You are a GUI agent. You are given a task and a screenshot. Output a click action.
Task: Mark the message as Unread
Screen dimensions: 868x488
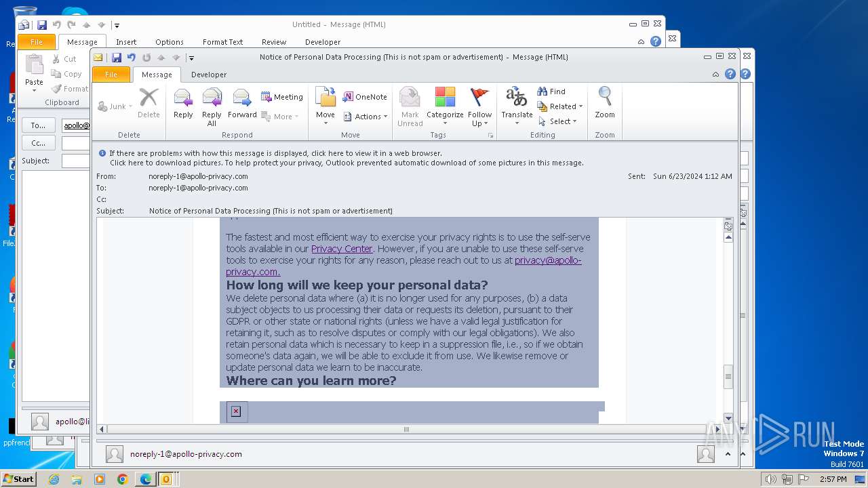410,106
